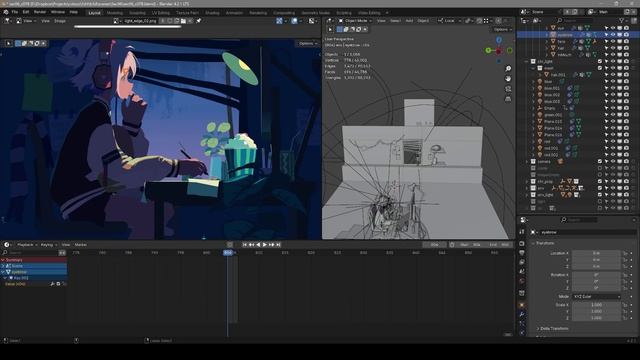Toggle the mesh collection exclude checkbox

(x=600, y=68)
